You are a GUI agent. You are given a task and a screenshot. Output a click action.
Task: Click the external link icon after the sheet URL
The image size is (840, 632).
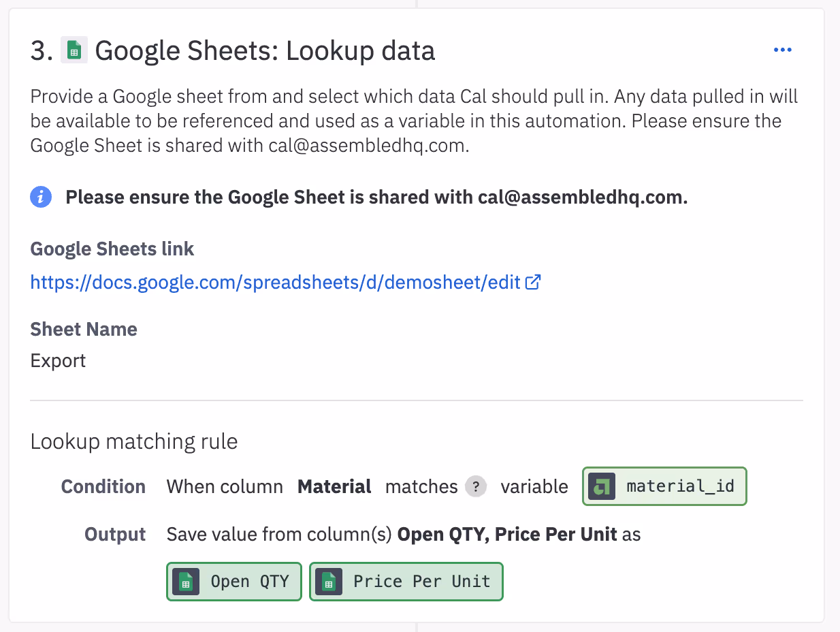533,281
